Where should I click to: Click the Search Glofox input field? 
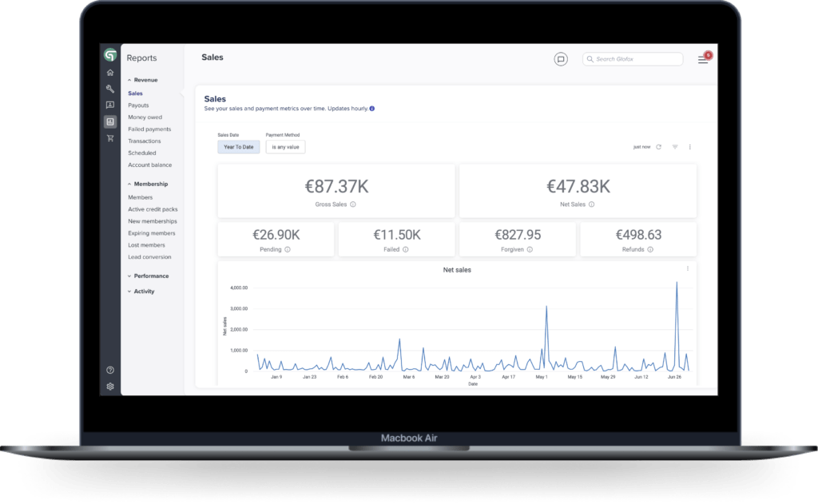633,59
